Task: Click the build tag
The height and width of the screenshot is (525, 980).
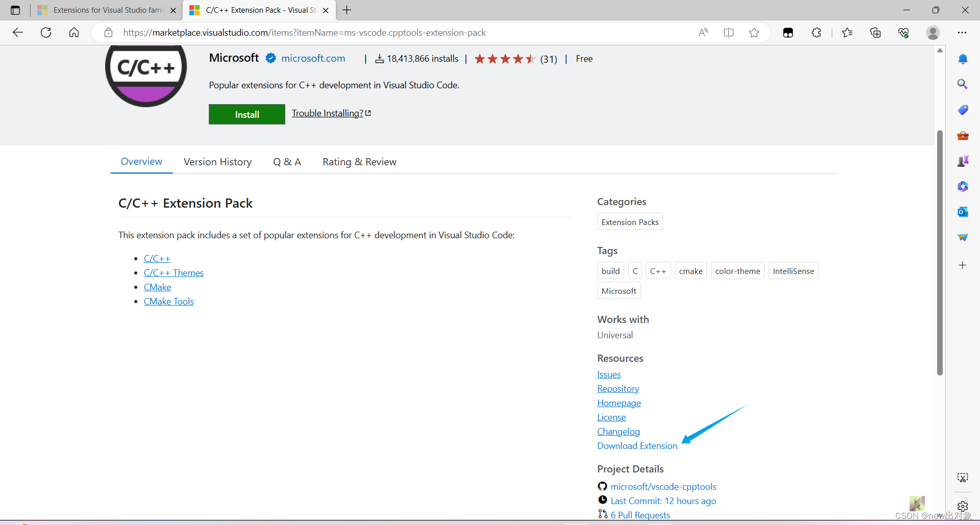Action: click(x=610, y=271)
